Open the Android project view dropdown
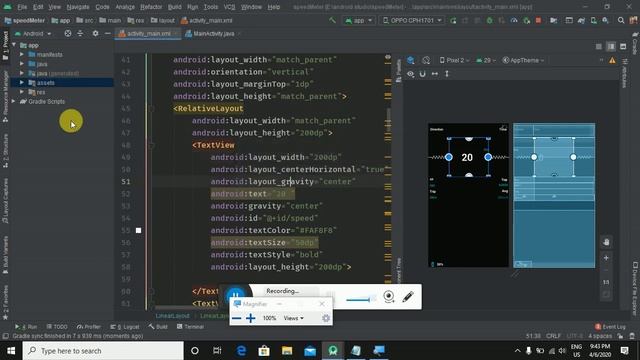 point(33,33)
